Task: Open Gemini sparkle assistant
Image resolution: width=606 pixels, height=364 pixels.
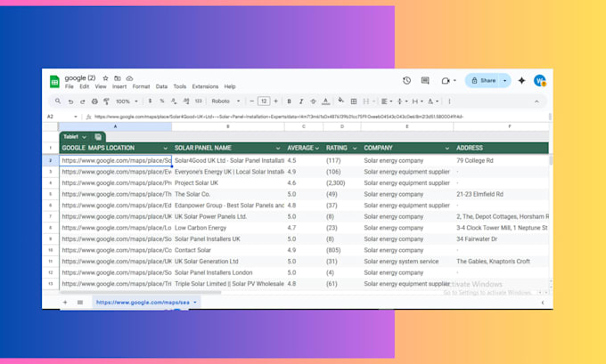Action: point(521,81)
